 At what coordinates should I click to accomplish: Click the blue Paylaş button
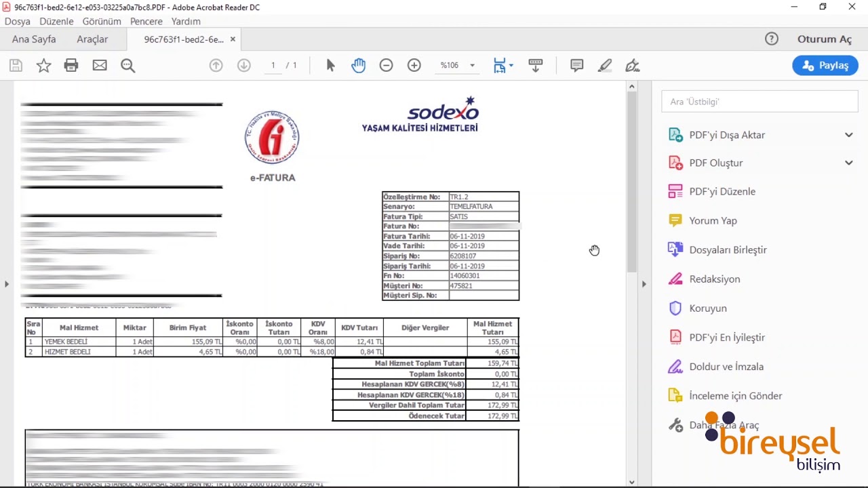pos(825,65)
